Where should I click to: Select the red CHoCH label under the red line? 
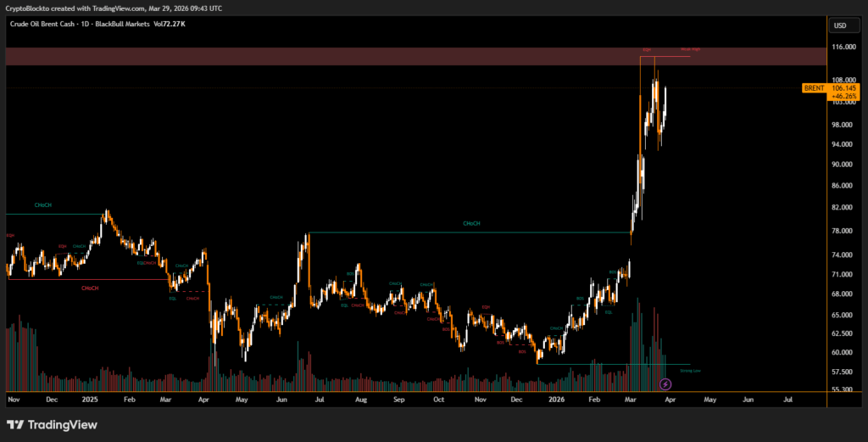[89, 288]
